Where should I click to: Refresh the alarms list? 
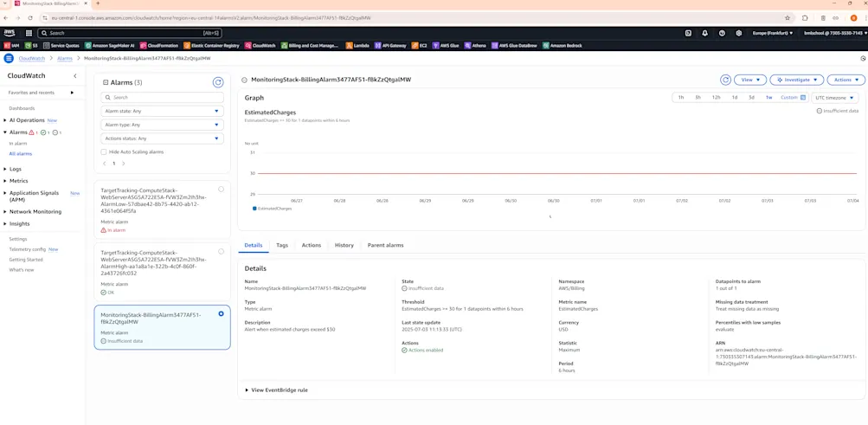pos(218,82)
